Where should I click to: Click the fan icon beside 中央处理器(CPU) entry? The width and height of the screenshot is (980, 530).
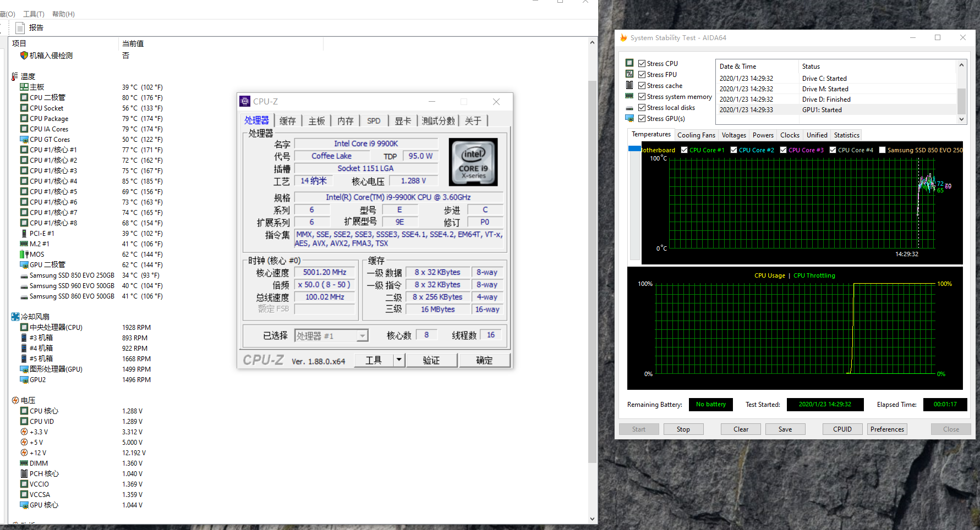click(x=24, y=327)
